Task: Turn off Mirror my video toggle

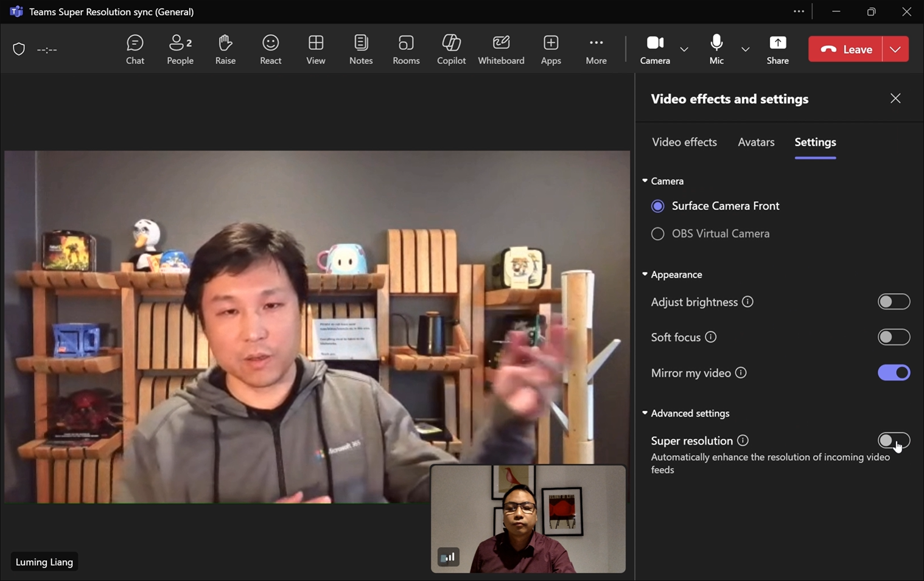Action: tap(894, 373)
